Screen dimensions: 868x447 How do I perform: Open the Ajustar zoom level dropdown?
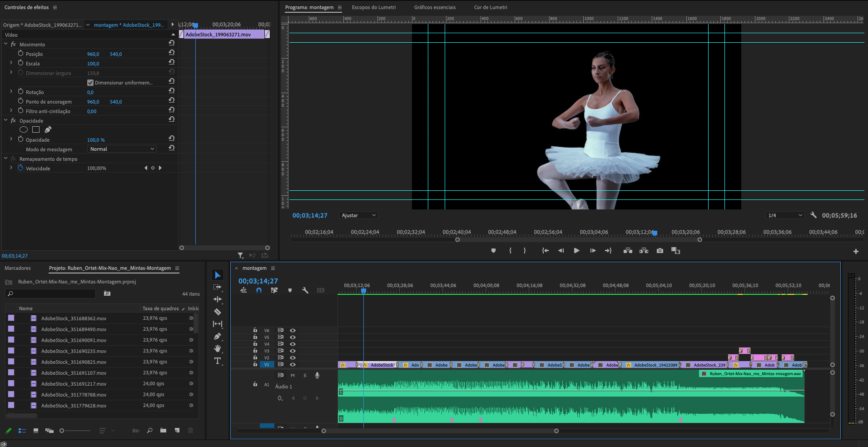358,215
